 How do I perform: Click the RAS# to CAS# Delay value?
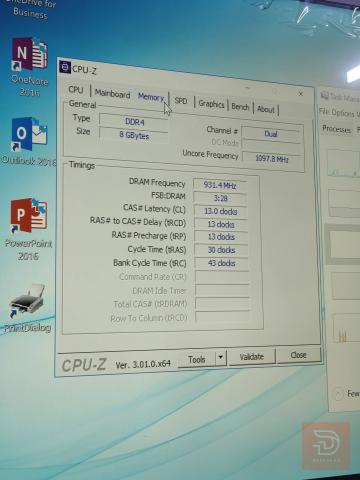pos(221,224)
